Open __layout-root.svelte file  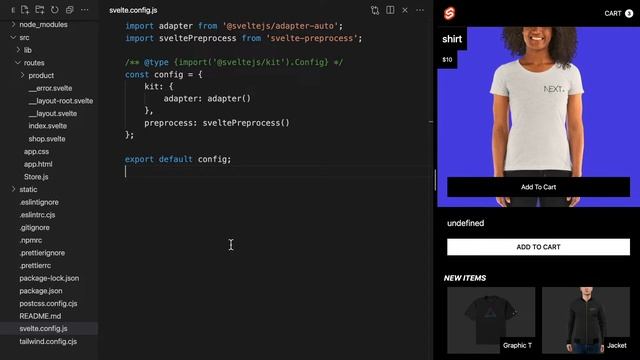[61, 101]
